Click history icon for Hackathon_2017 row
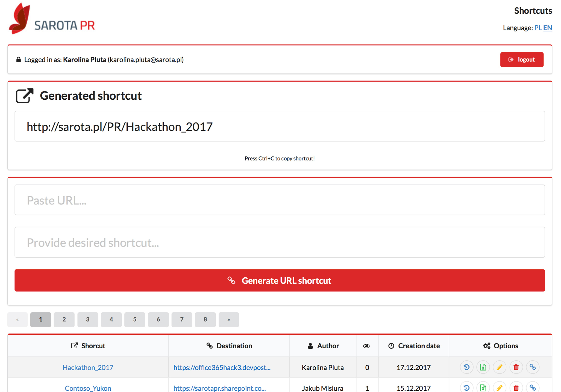Viewport: 561px width, 392px height. tap(466, 367)
